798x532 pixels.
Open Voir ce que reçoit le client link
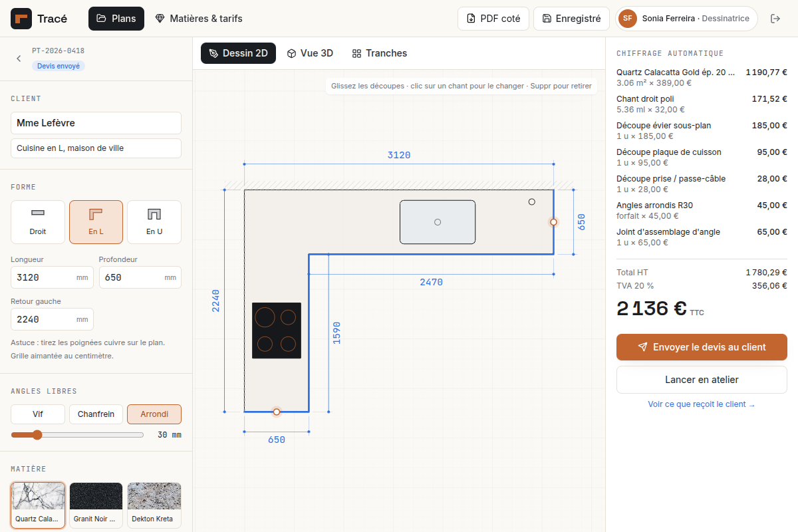tap(702, 404)
